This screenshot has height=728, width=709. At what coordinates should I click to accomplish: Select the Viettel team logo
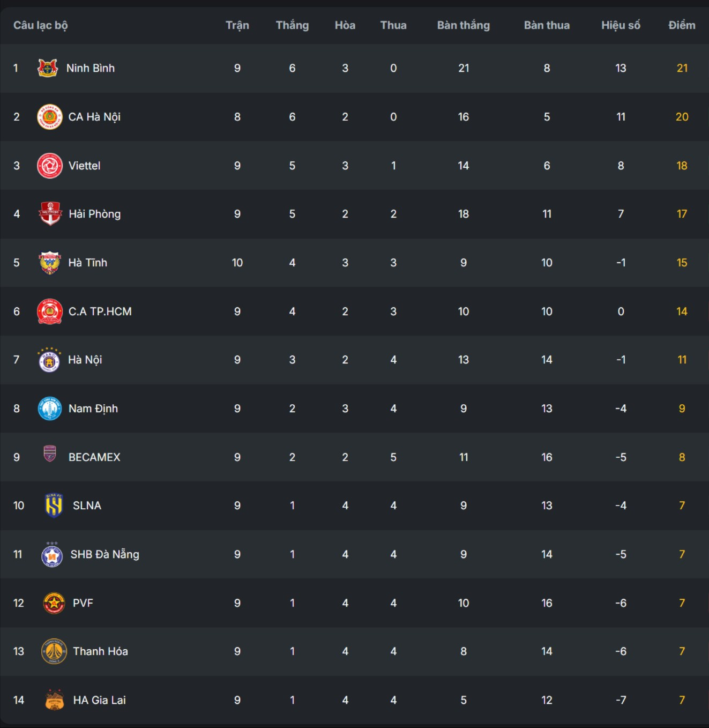pyautogui.click(x=49, y=166)
